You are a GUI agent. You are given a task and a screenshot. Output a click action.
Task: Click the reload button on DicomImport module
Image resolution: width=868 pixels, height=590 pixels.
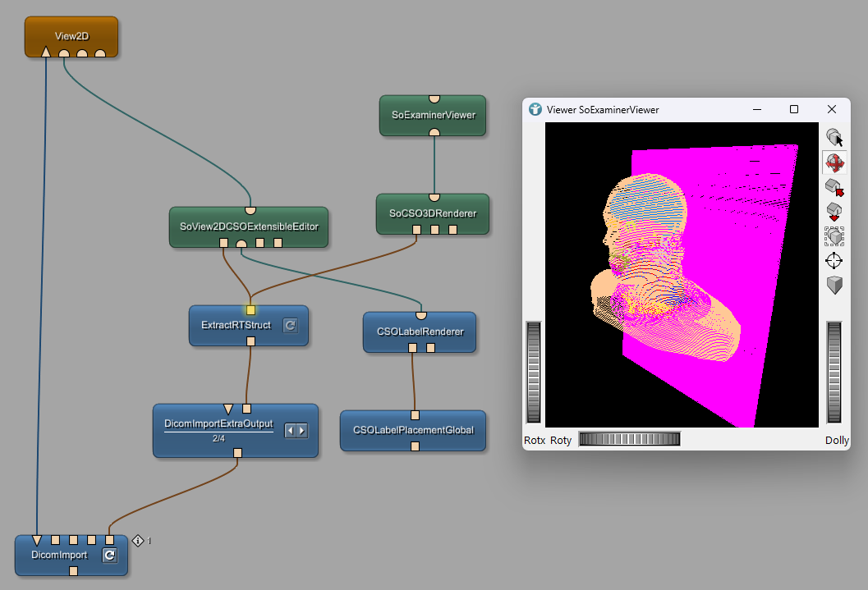tap(109, 556)
